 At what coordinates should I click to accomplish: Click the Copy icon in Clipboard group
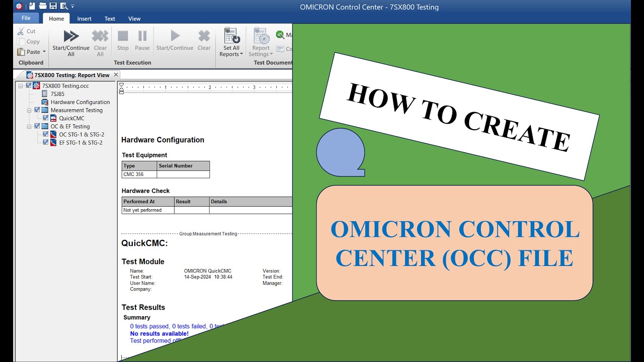[x=21, y=42]
